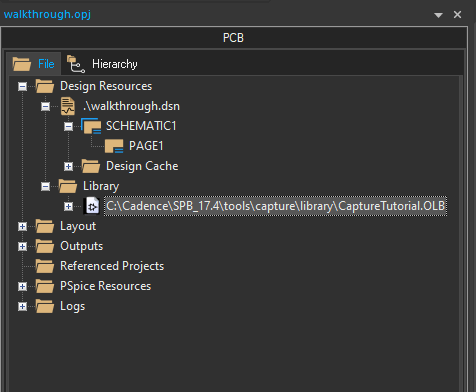Click the Hierarchy tab tree icon
The height and width of the screenshot is (392, 476).
(x=76, y=64)
